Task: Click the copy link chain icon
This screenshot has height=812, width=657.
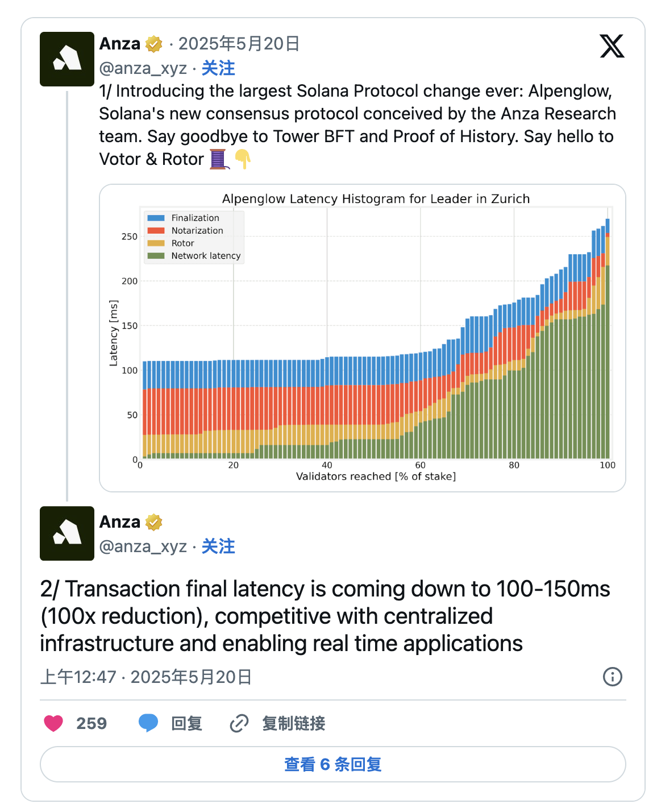Action: (239, 723)
